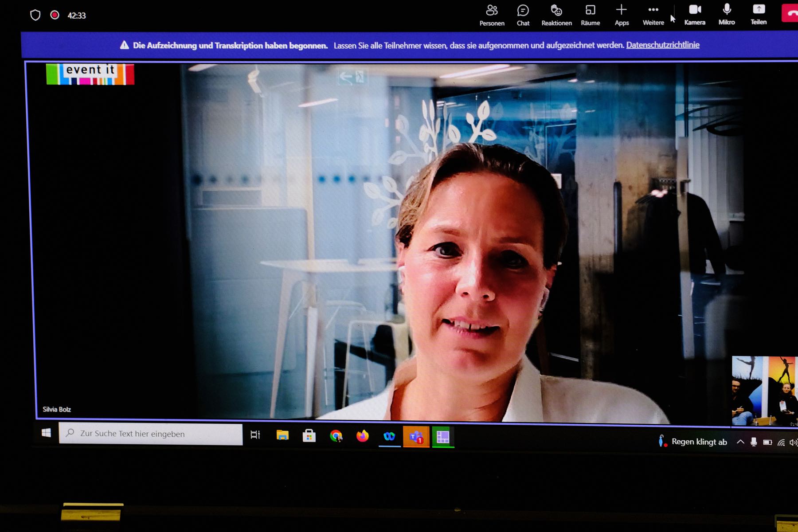Click the taskbar search field

point(151,434)
